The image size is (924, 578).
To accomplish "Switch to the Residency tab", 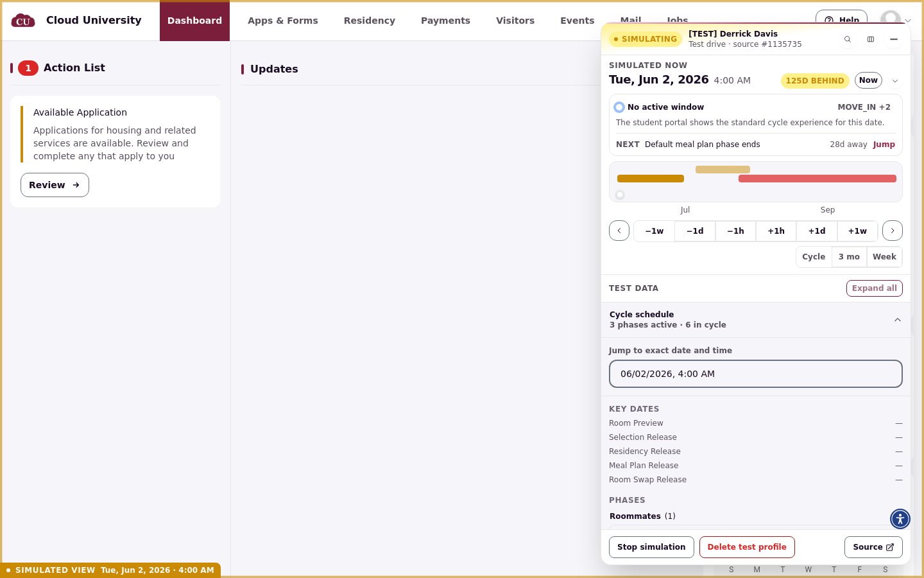I will tap(370, 21).
